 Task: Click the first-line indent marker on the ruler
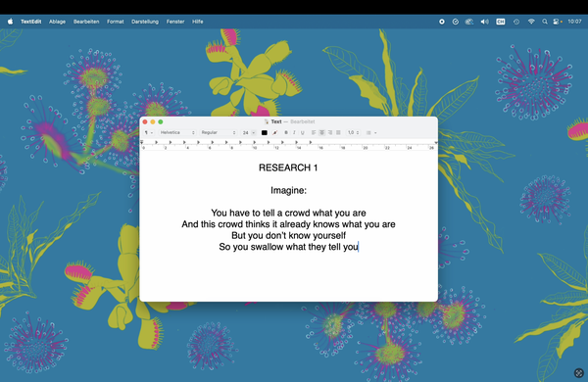click(142, 142)
